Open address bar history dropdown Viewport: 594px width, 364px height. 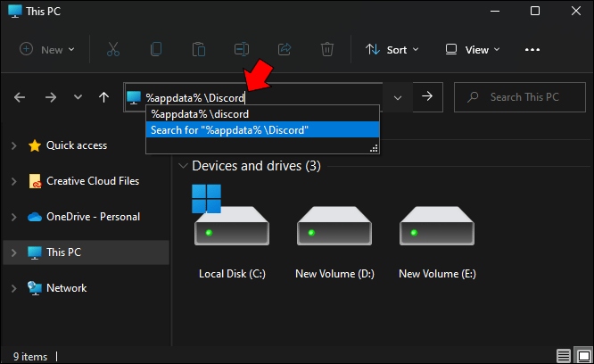pyautogui.click(x=398, y=98)
